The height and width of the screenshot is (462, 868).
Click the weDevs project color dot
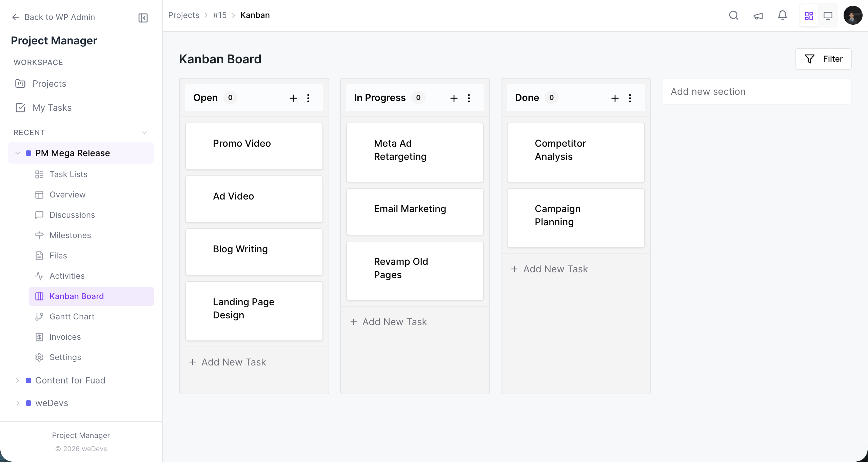coord(28,403)
